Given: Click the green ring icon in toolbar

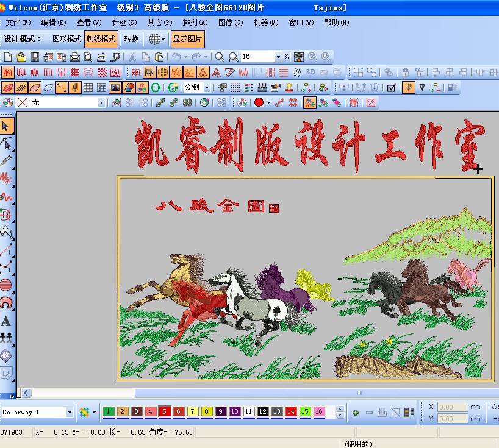Looking at the screenshot, I should [156, 87].
